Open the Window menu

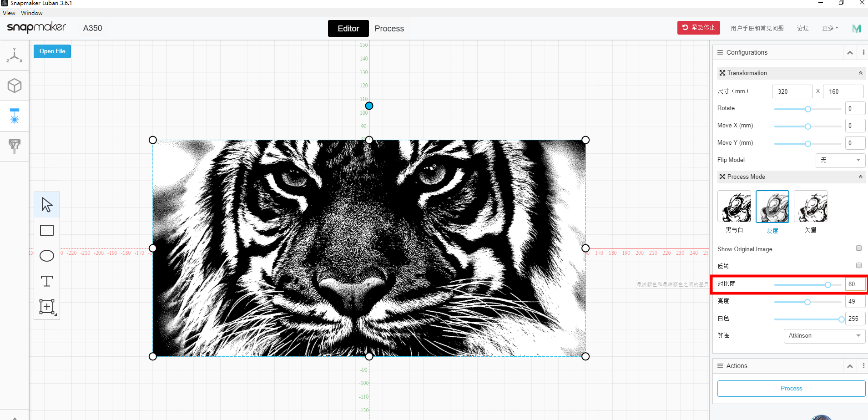32,13
